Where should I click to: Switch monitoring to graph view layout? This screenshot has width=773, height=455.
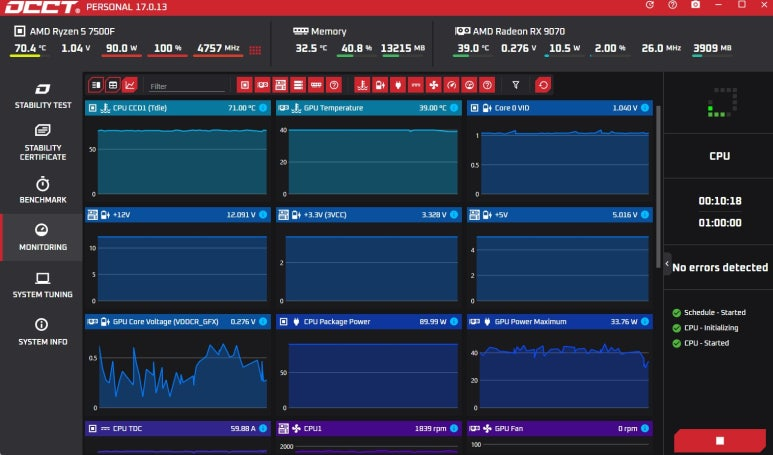[130, 85]
